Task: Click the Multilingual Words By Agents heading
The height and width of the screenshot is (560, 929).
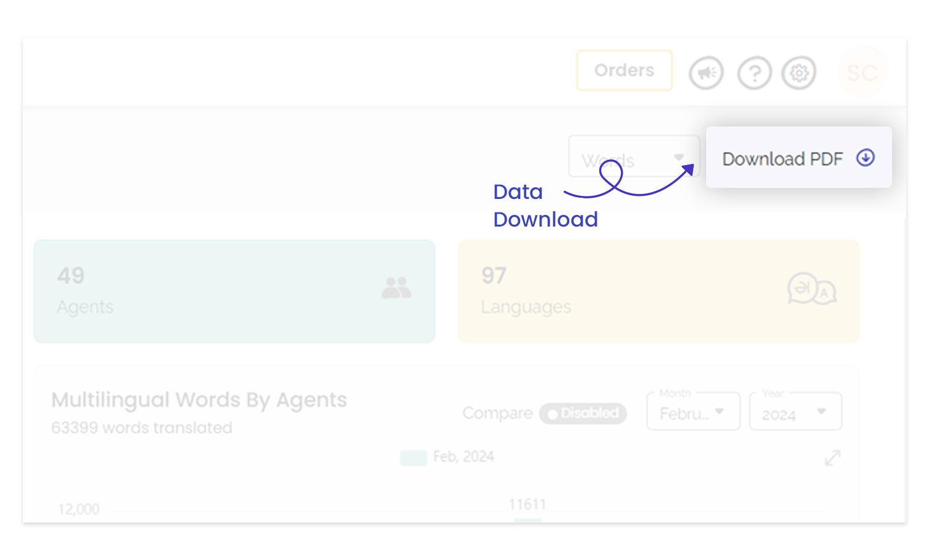Action: (200, 400)
